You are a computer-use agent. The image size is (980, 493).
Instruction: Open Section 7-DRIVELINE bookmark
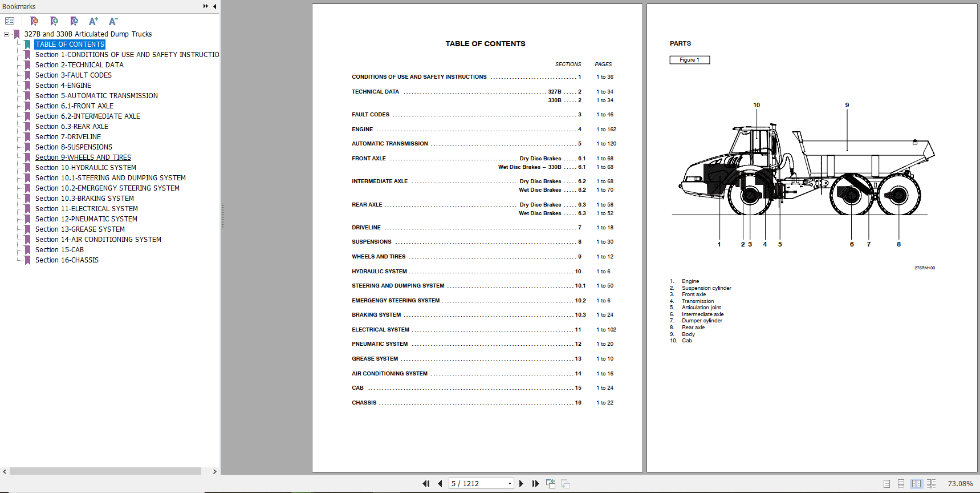tap(68, 137)
